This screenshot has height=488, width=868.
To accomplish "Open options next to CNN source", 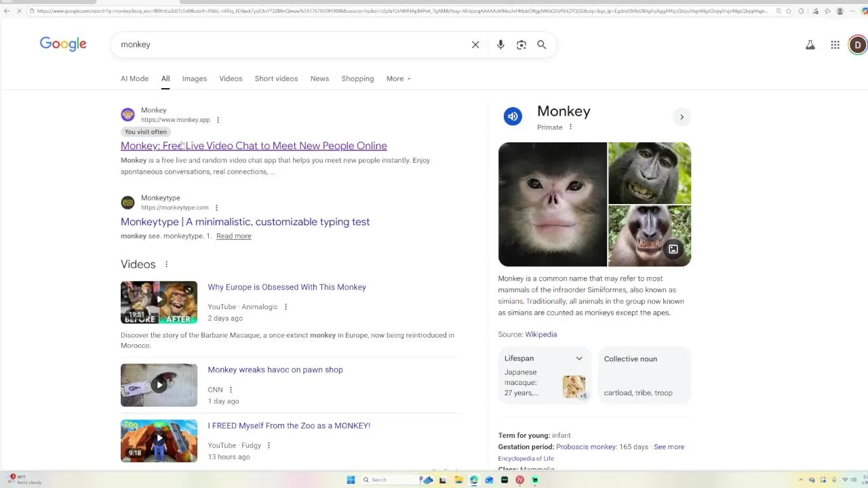I will point(231,390).
